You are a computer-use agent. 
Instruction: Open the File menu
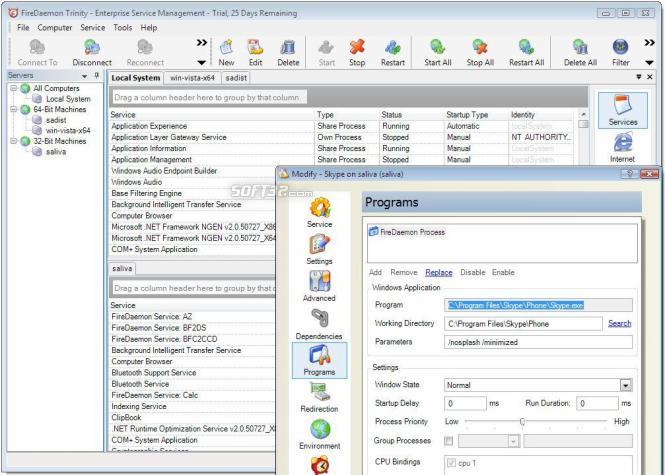[x=23, y=28]
